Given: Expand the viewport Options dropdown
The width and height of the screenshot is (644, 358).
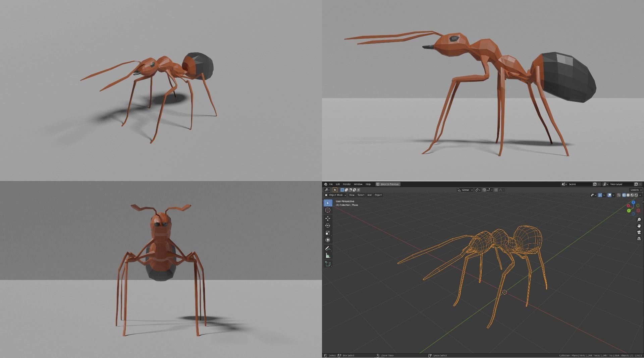Looking at the screenshot, I should point(635,190).
